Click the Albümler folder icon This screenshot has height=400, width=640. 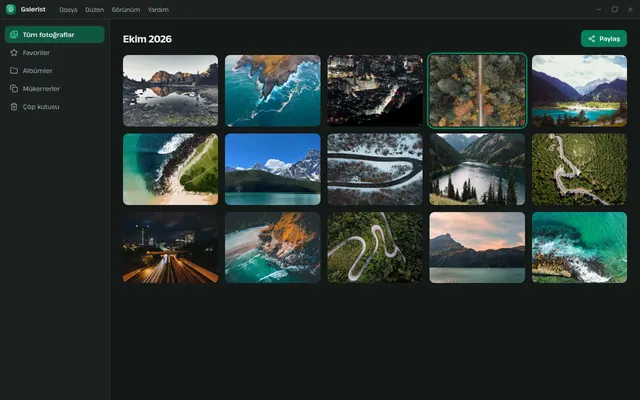click(14, 71)
